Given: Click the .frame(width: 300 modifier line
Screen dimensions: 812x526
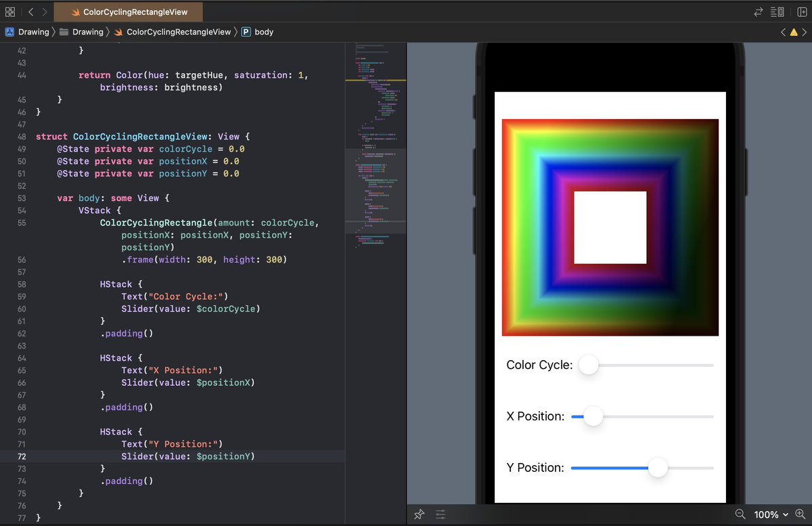Looking at the screenshot, I should (204, 260).
